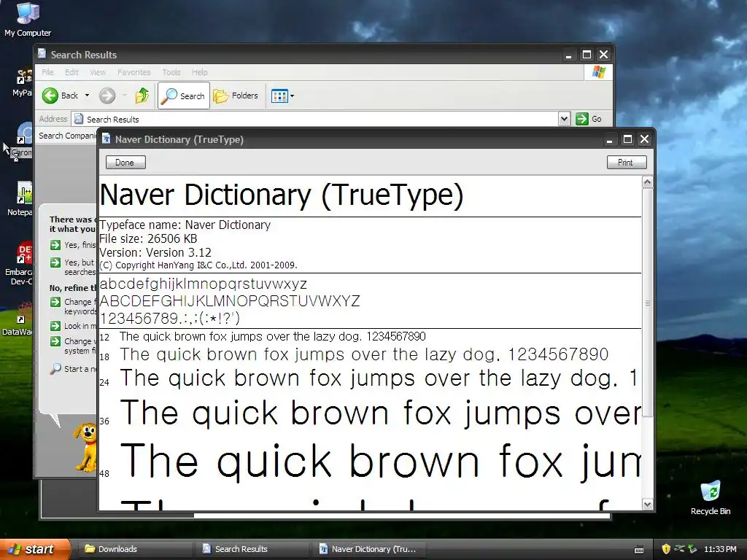Click the Go button beside address bar
The height and width of the screenshot is (560, 747).
[x=589, y=119]
